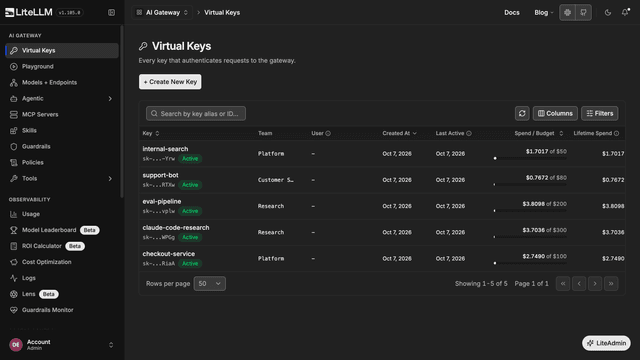This screenshot has height=360, width=640.
Task: Open the Filters panel
Action: pyautogui.click(x=600, y=113)
